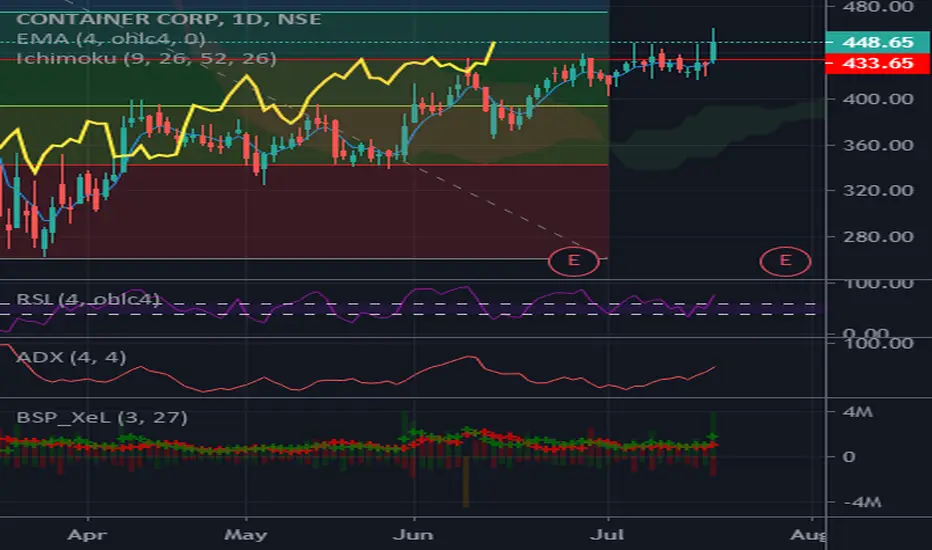Viewport: 932px width, 550px height.
Task: Click the Jul label on time axis
Action: pos(607,535)
